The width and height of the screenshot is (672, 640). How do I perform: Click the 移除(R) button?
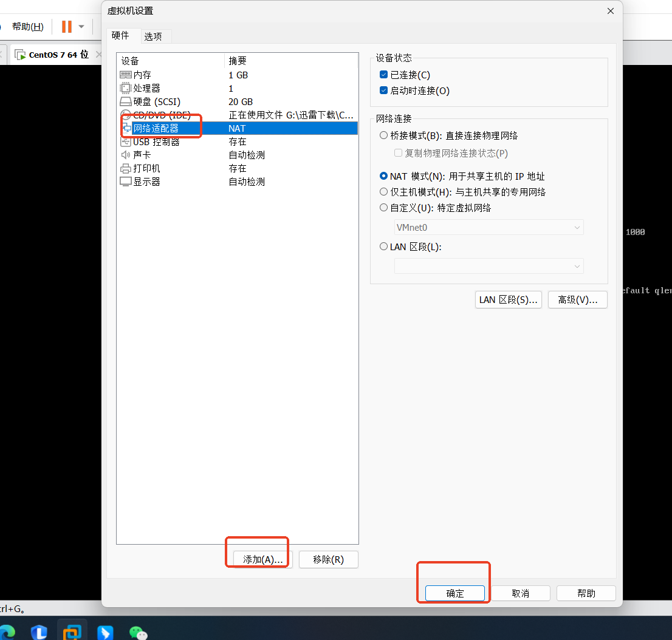click(328, 559)
